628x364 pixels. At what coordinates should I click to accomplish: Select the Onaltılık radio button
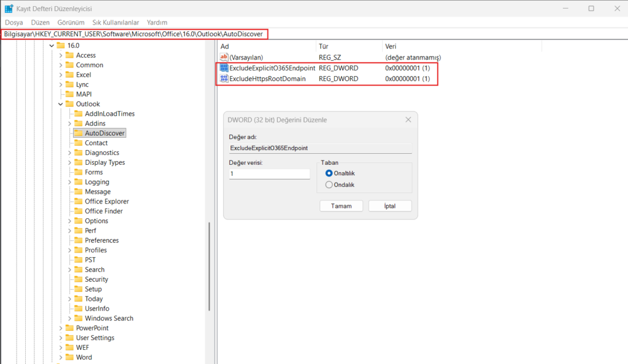click(329, 173)
